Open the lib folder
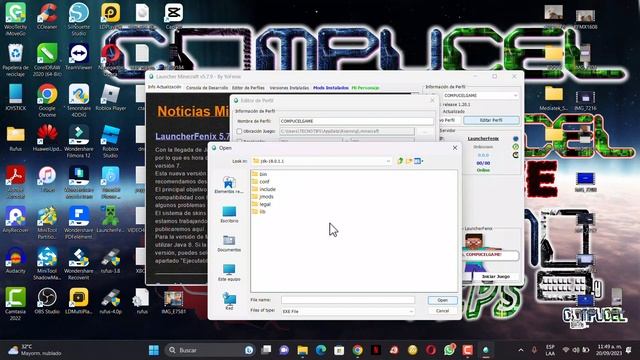The width and height of the screenshot is (640, 360). [259, 211]
